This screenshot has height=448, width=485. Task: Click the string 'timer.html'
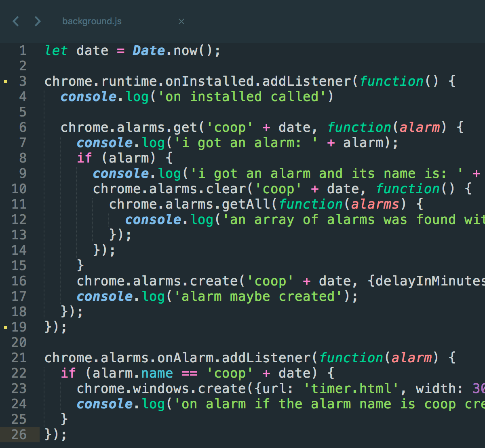click(351, 389)
